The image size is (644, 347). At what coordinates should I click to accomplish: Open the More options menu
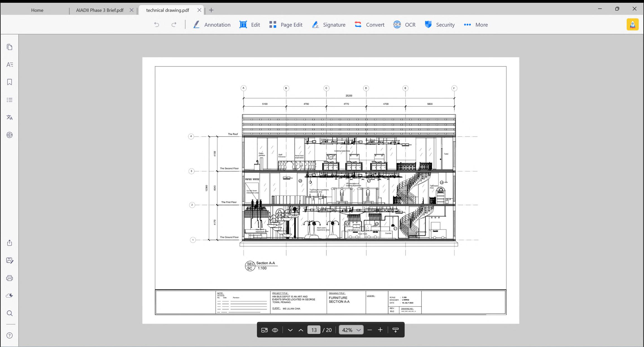[476, 25]
